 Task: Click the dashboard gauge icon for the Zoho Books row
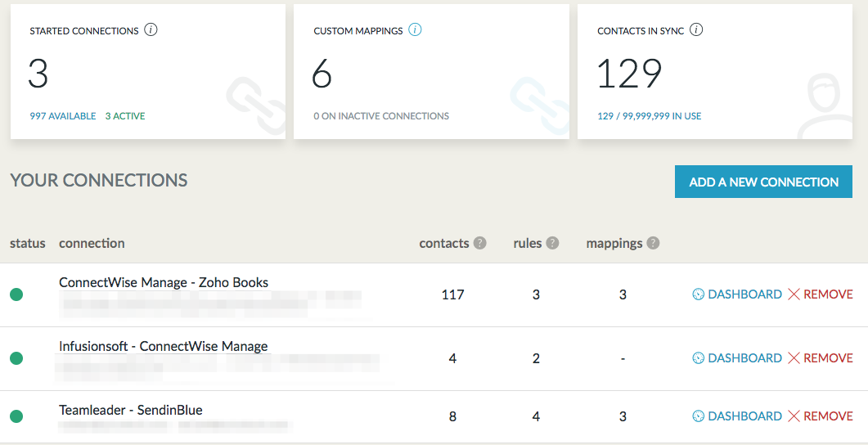(699, 294)
